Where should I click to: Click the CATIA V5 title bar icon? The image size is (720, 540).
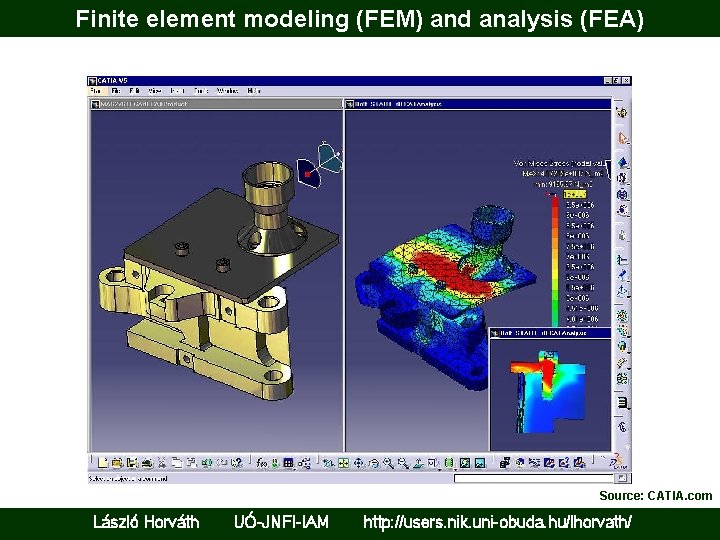coord(92,81)
